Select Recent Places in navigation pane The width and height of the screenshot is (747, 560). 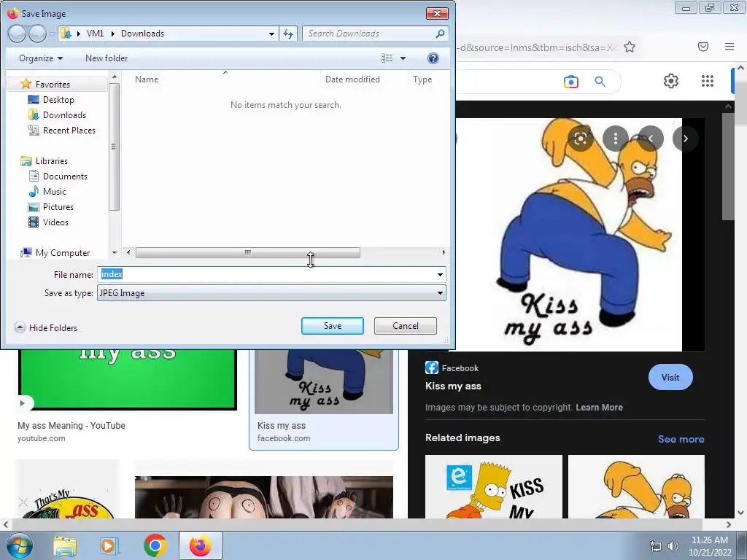pos(69,130)
